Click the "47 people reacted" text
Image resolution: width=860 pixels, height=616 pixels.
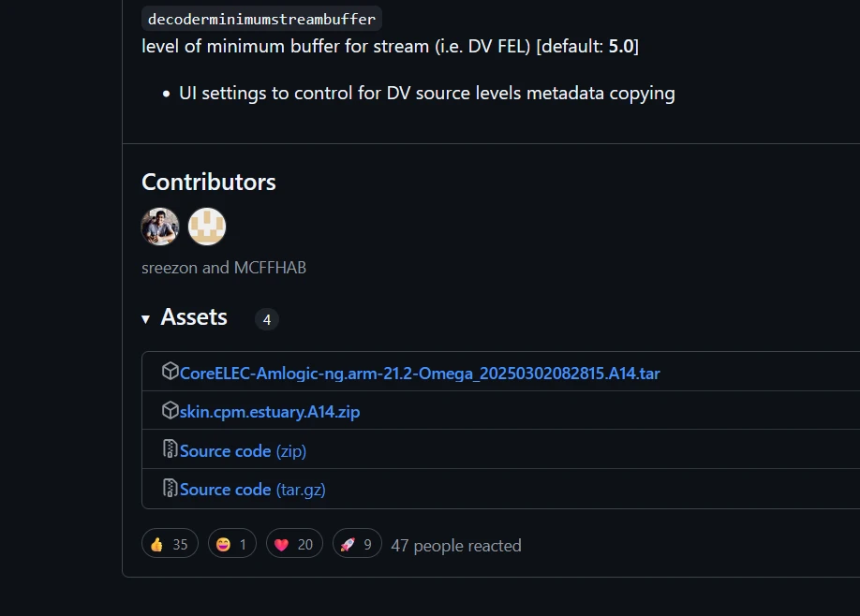[x=456, y=545]
